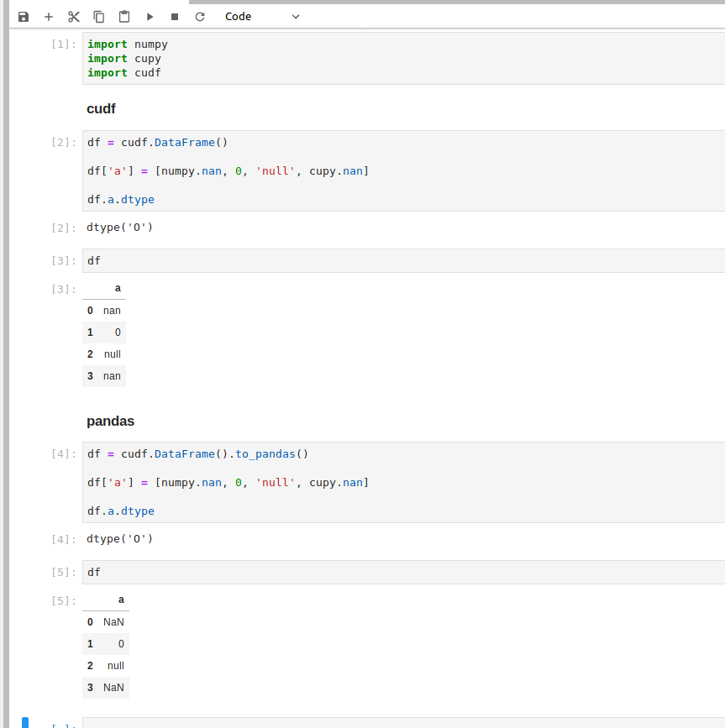Select index label 2 in the pandas table

(90, 666)
